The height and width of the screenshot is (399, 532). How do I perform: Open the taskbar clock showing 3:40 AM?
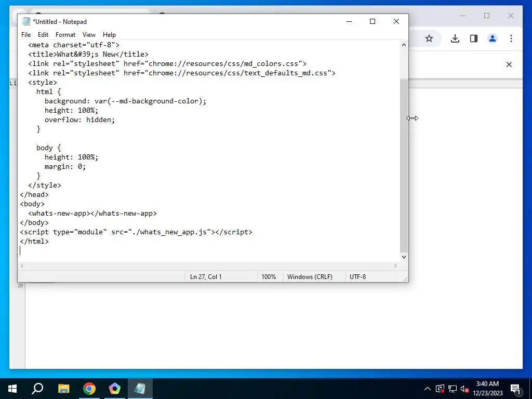(487, 389)
